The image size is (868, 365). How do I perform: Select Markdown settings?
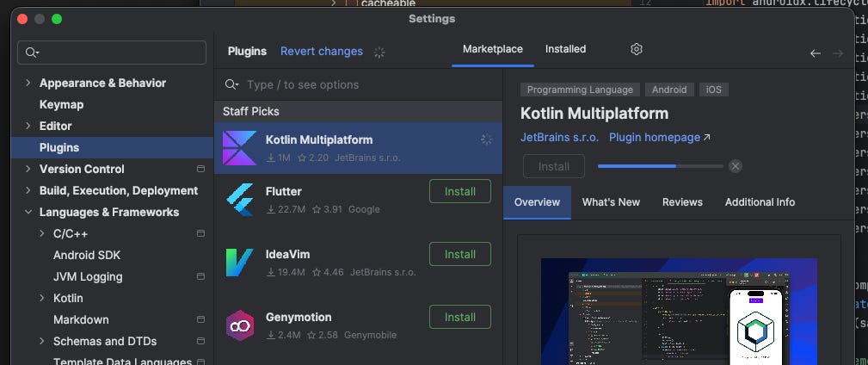(x=81, y=319)
